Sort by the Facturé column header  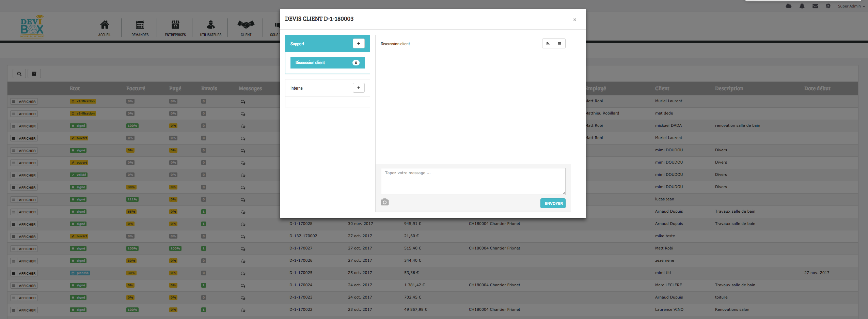pyautogui.click(x=136, y=88)
